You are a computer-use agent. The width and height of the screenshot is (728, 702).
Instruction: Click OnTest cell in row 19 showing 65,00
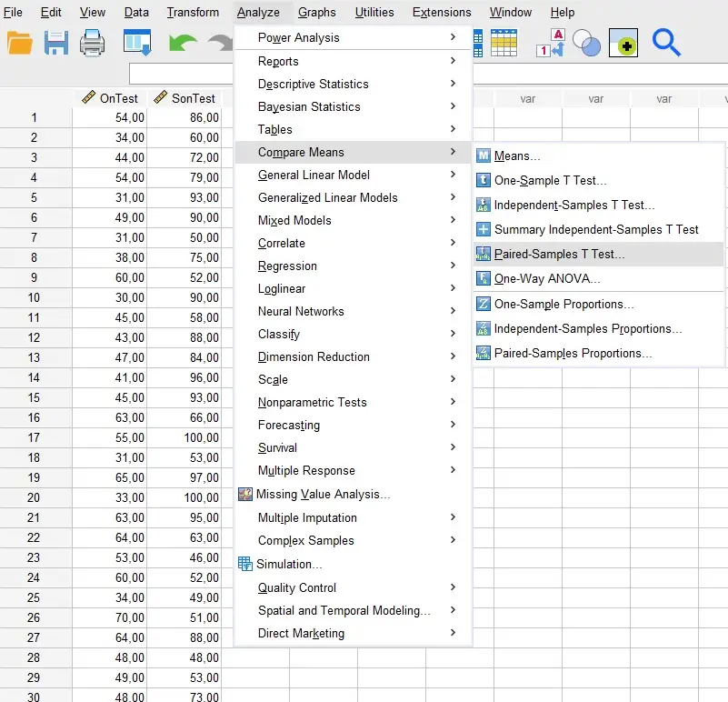pyautogui.click(x=110, y=477)
